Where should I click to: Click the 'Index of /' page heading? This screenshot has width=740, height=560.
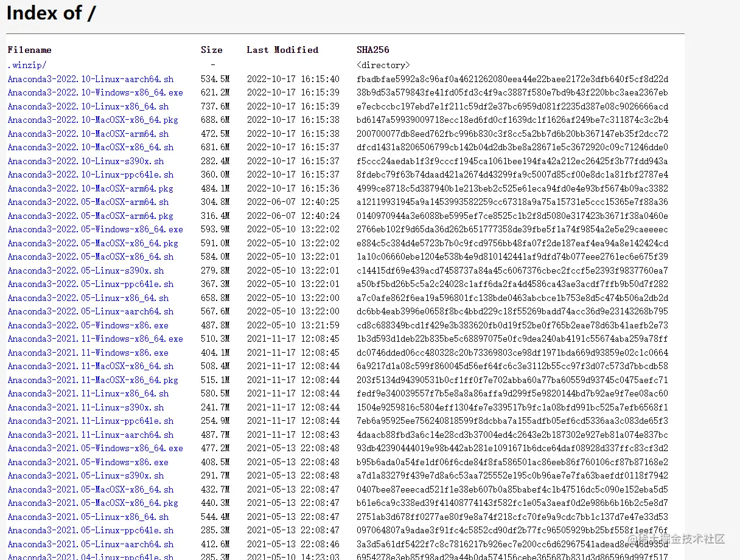(51, 13)
